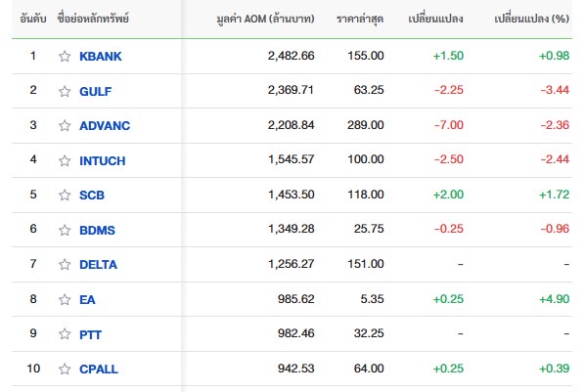Toggle favorite star for GULF

coord(65,91)
